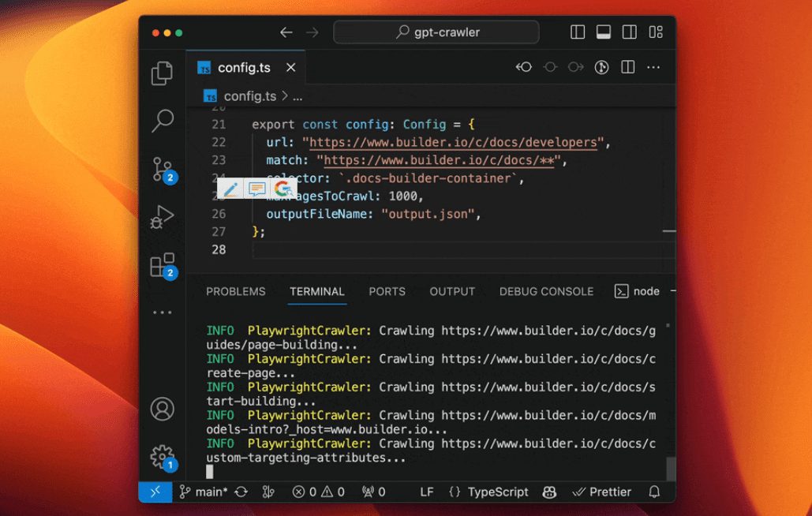Go to previous change icon in editor toolbar
This screenshot has width=812, height=516.
[x=523, y=67]
